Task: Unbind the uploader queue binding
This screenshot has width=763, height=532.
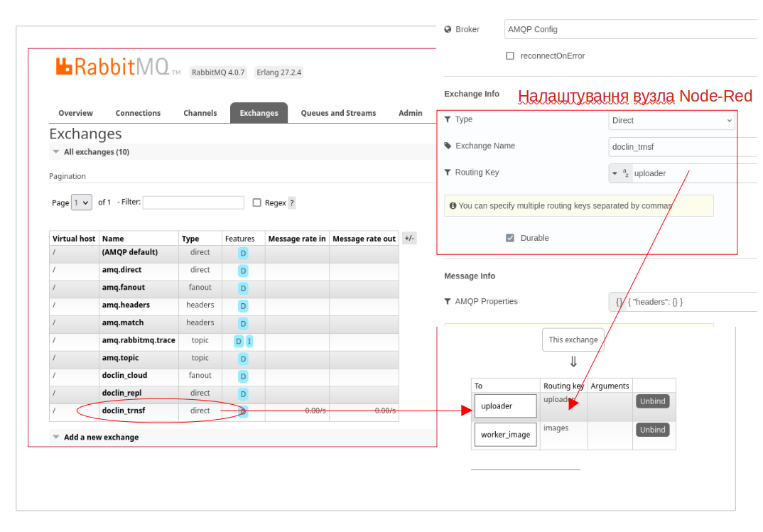Action: click(x=652, y=401)
